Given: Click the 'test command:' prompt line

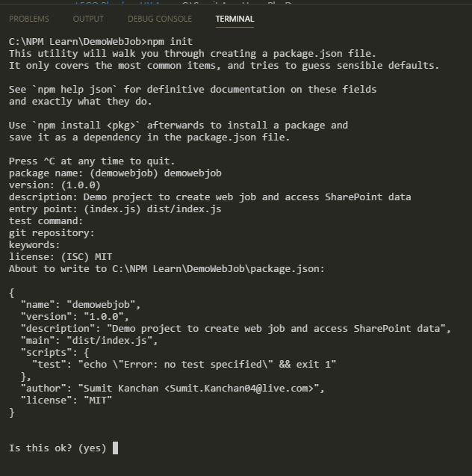Looking at the screenshot, I should point(46,221).
